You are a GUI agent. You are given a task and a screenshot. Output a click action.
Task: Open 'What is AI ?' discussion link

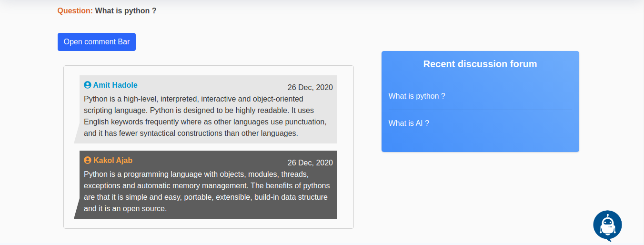click(x=409, y=123)
